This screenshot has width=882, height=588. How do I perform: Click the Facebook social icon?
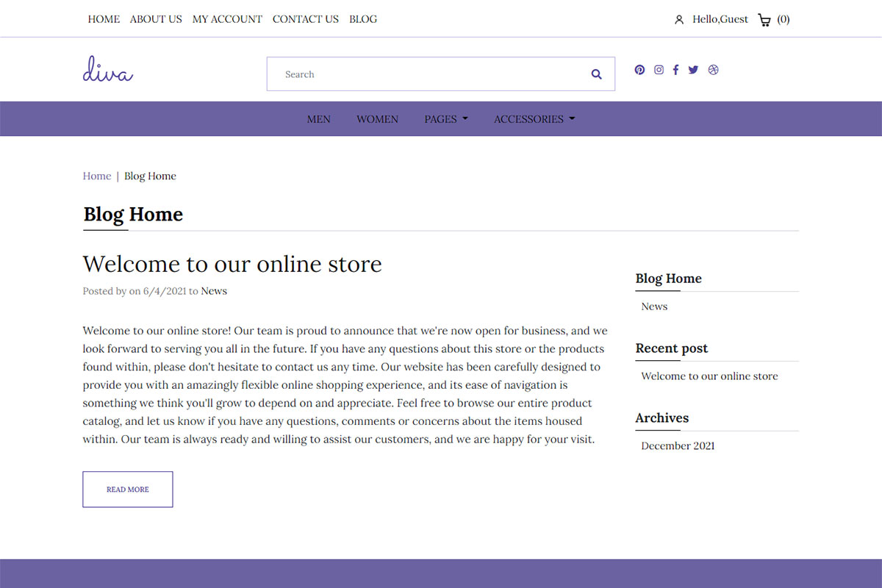pos(675,70)
